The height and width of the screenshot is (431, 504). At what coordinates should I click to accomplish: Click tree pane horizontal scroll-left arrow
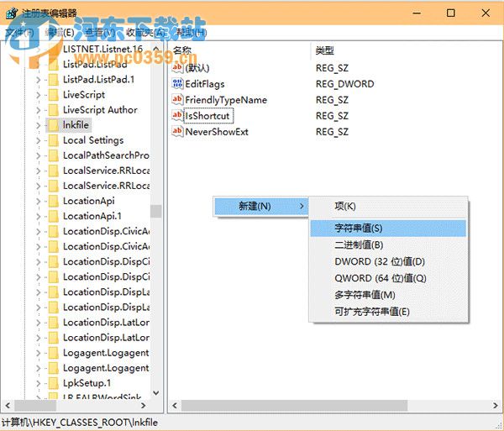pyautogui.click(x=8, y=406)
